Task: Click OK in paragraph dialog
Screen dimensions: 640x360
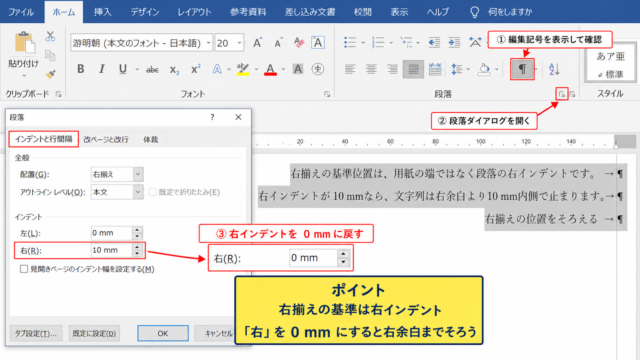Action: 163,333
